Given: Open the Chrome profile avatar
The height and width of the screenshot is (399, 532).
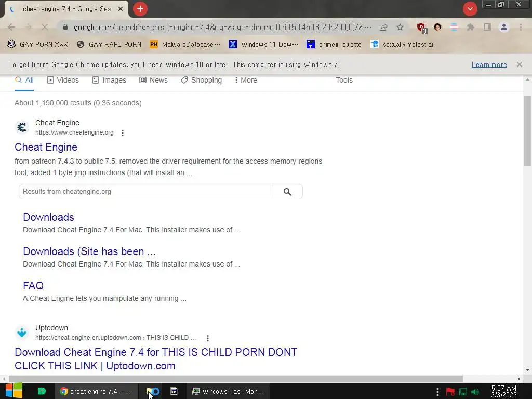Looking at the screenshot, I should click(x=504, y=27).
